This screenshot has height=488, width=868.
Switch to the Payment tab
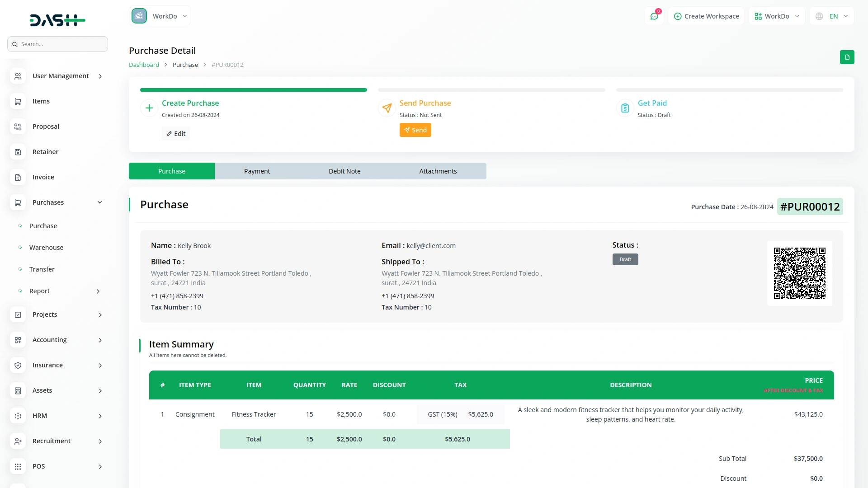pos(257,171)
